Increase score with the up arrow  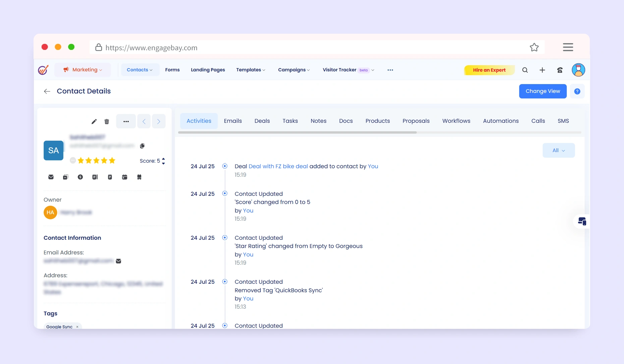[163, 159]
